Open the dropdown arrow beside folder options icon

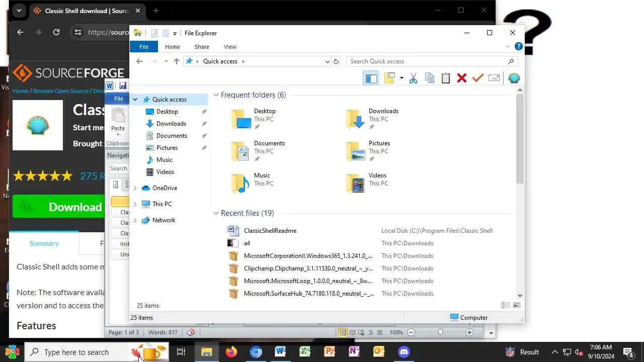pyautogui.click(x=401, y=78)
